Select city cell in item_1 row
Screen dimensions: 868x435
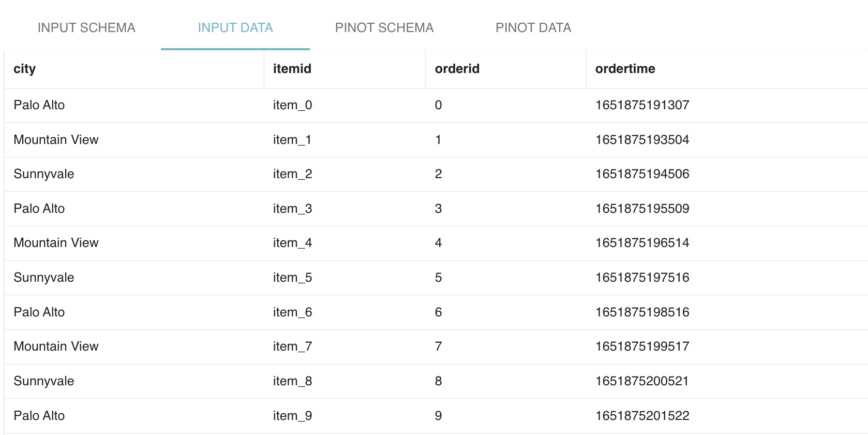(x=134, y=140)
